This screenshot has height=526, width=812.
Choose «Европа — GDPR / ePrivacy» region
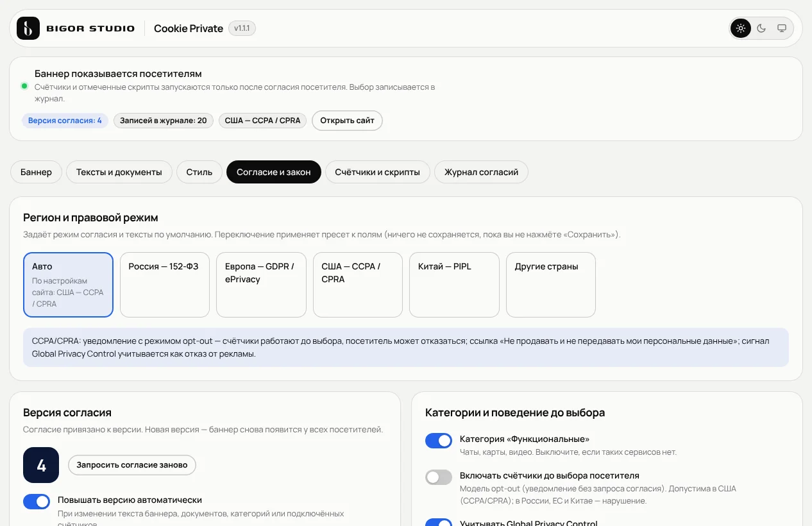[x=261, y=285]
